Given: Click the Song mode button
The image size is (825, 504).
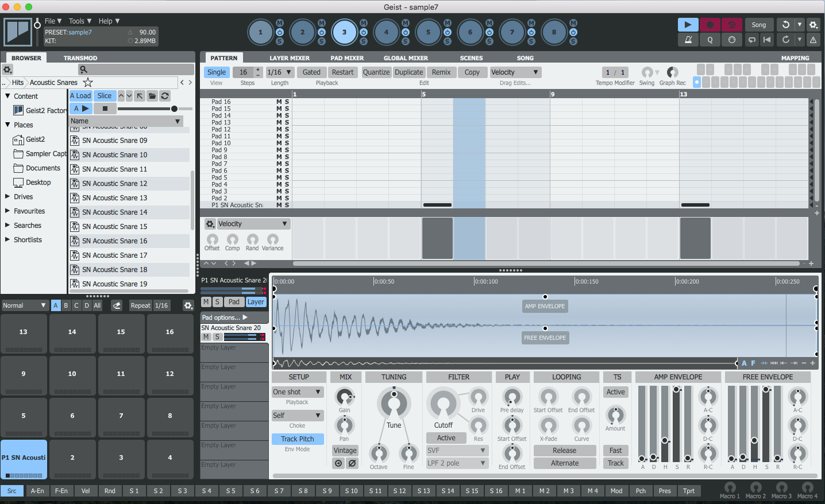Looking at the screenshot, I should click(x=759, y=25).
